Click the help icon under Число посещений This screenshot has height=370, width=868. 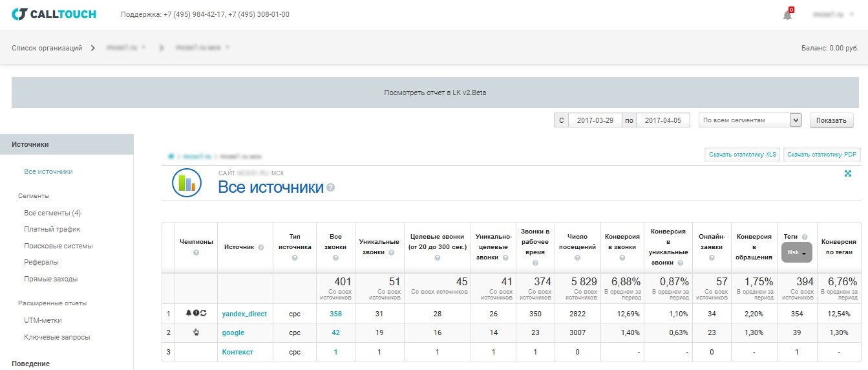click(x=577, y=257)
